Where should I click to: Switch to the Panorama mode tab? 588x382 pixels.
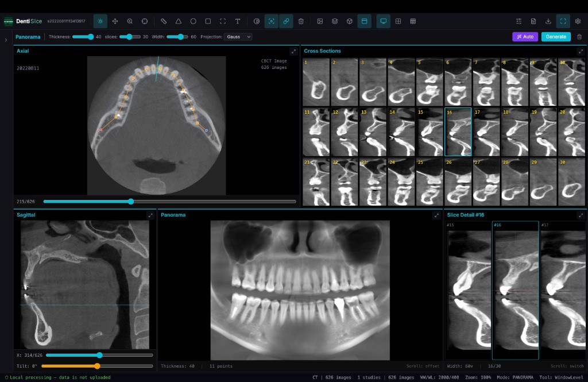pyautogui.click(x=28, y=36)
